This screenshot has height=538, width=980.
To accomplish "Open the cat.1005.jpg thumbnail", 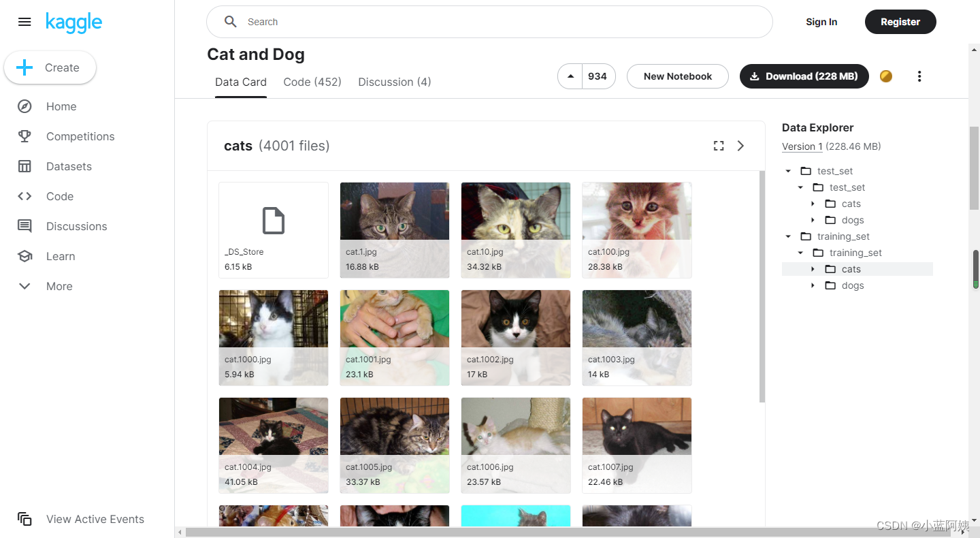I will [395, 445].
